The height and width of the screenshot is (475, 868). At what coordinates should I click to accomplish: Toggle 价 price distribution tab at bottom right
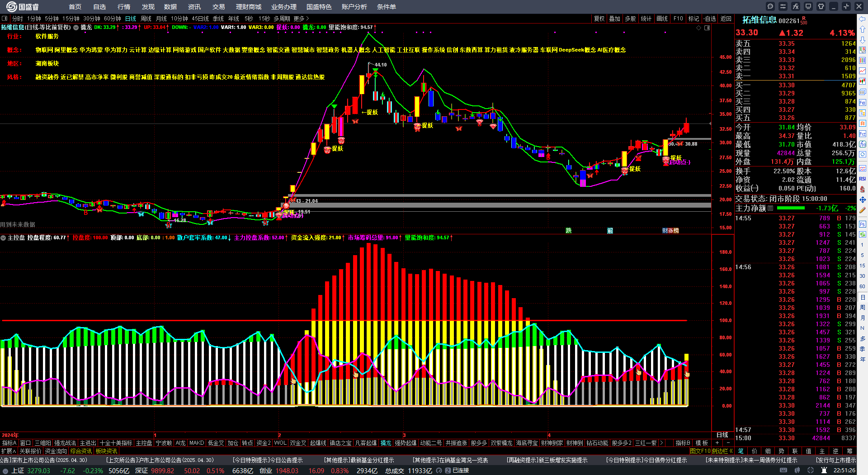pos(755,451)
